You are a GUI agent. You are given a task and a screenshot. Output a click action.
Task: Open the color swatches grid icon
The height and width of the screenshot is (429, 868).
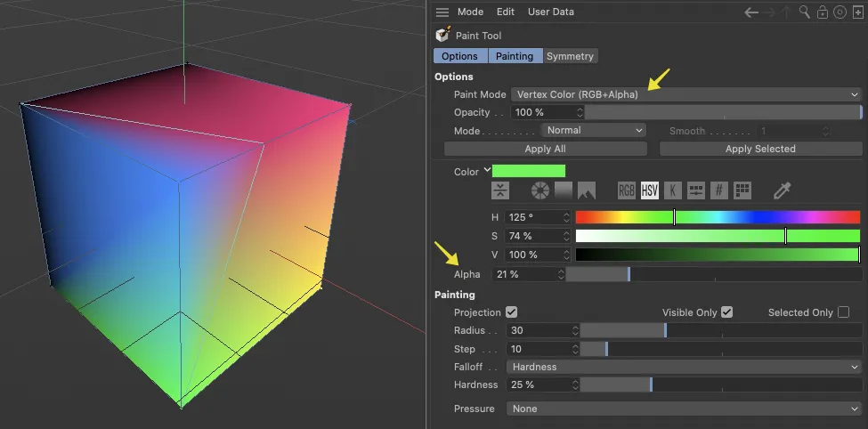click(742, 190)
